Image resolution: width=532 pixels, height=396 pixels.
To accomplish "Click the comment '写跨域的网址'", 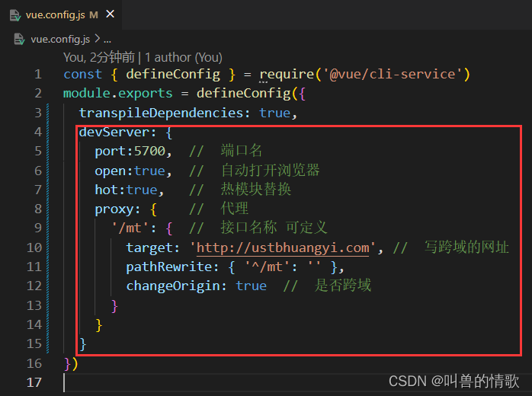I will 466,247.
